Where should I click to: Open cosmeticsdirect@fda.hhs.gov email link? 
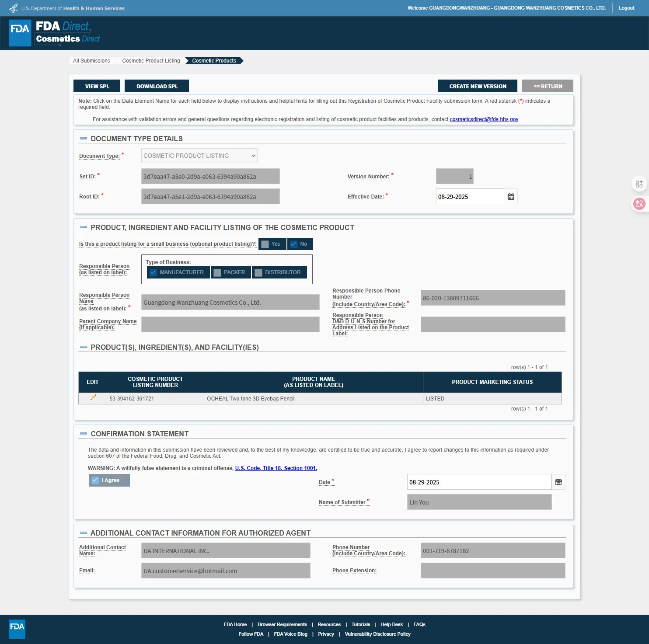pos(484,119)
